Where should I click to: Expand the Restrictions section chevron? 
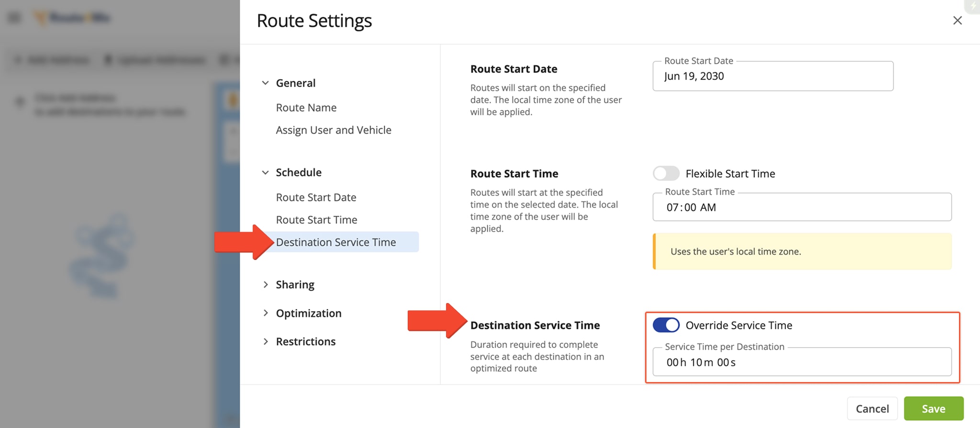pos(266,341)
